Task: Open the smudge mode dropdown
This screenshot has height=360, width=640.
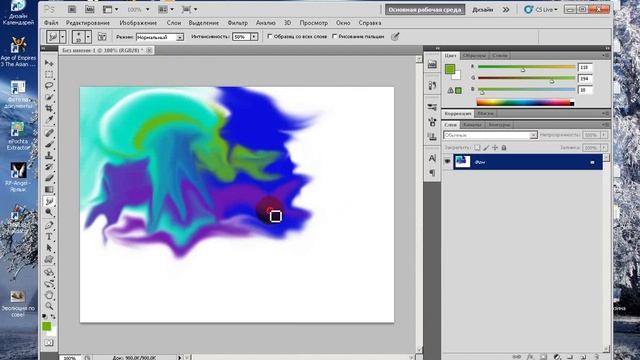Action: pos(180,37)
